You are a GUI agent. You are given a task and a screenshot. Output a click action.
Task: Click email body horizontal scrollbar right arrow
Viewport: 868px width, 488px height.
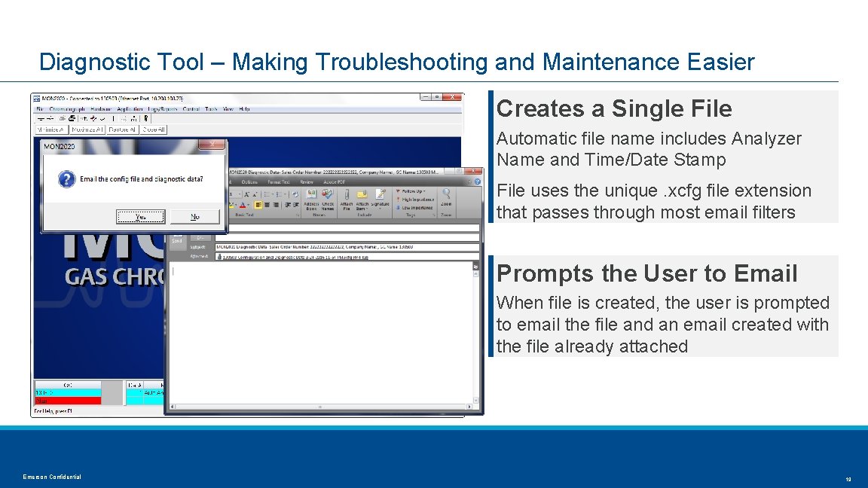point(469,407)
